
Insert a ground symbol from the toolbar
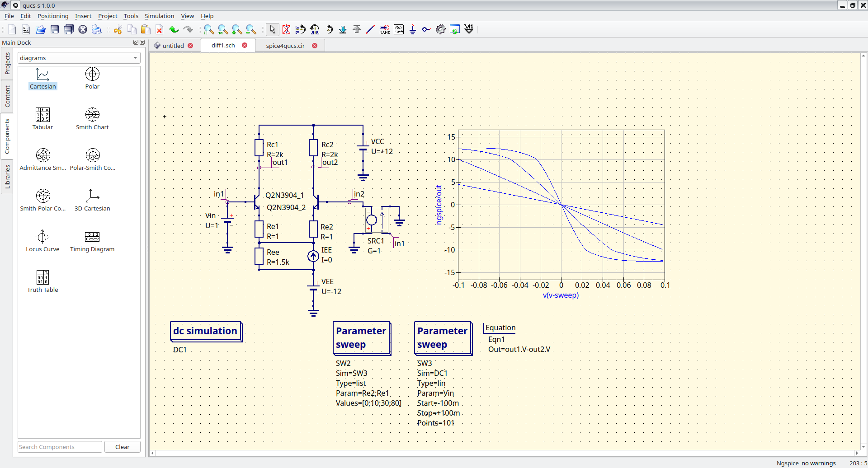point(413,29)
